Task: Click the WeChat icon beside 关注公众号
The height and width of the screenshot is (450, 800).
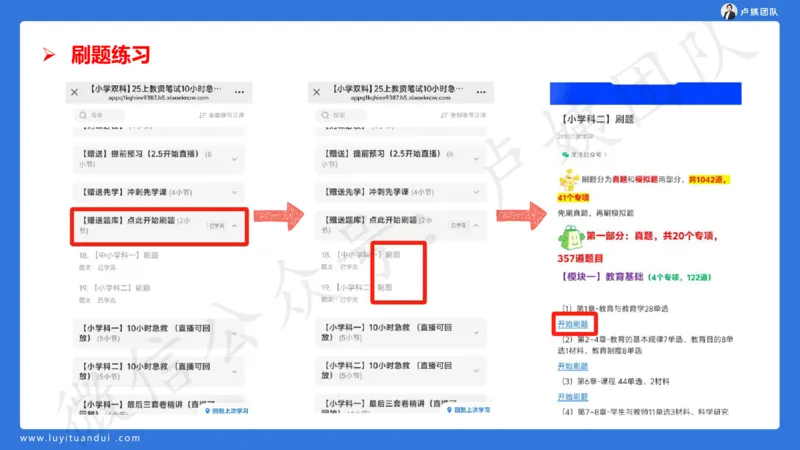Action: (x=565, y=155)
